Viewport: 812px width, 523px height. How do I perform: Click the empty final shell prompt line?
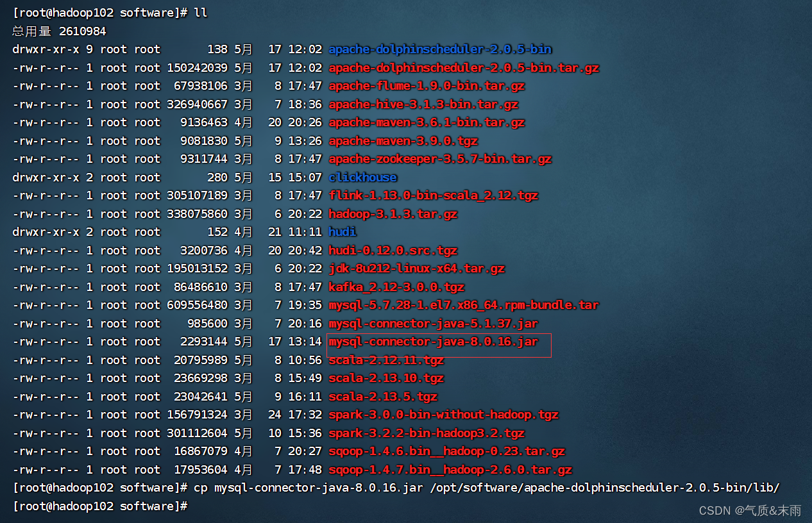coord(100,506)
